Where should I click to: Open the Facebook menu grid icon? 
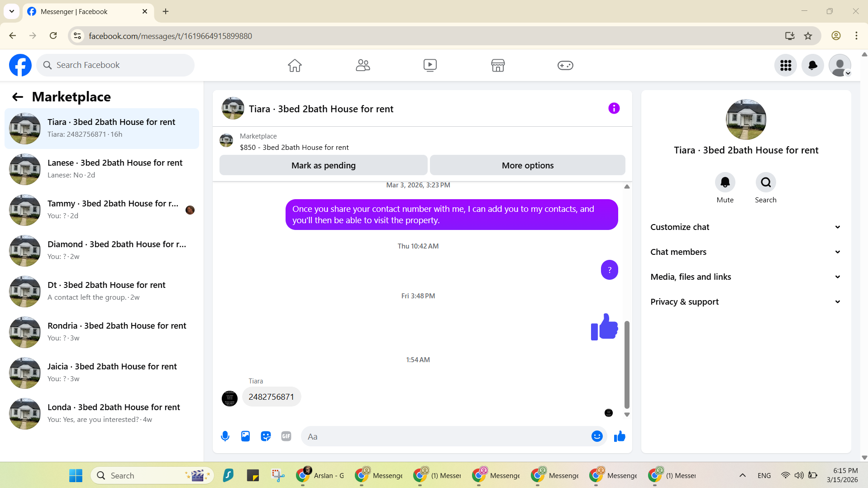pyautogui.click(x=786, y=66)
